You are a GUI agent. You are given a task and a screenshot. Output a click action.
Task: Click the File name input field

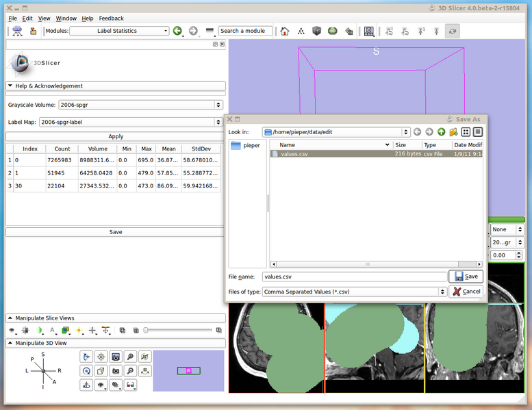(x=355, y=277)
